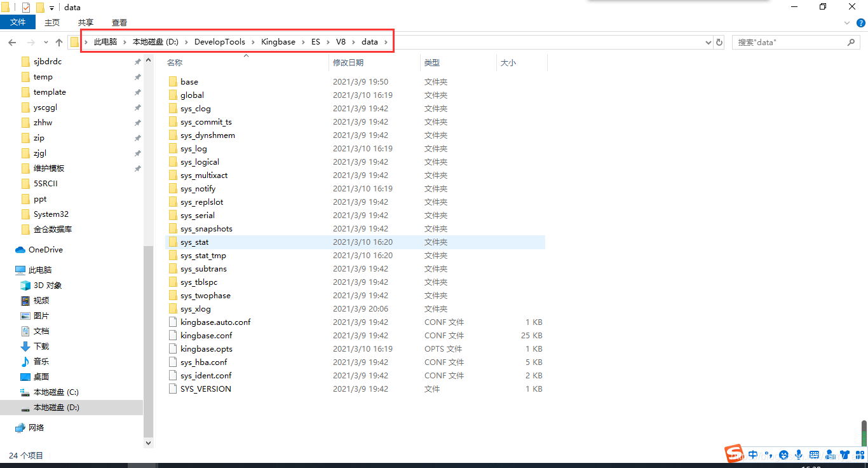Open Customize Quick Access Toolbar dropdown arrow
Viewport: 868px width, 468px height.
pyautogui.click(x=51, y=8)
